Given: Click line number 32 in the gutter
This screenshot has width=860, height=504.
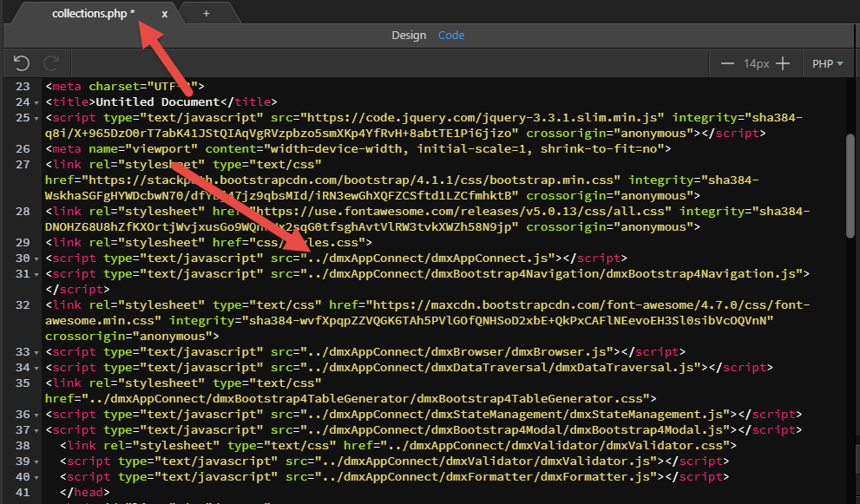Looking at the screenshot, I should click(23, 305).
